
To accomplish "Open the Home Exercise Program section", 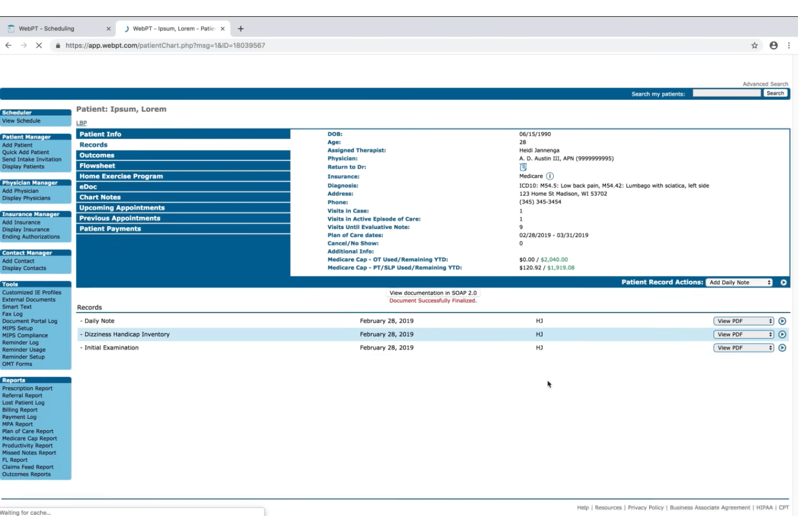I will [x=183, y=176].
